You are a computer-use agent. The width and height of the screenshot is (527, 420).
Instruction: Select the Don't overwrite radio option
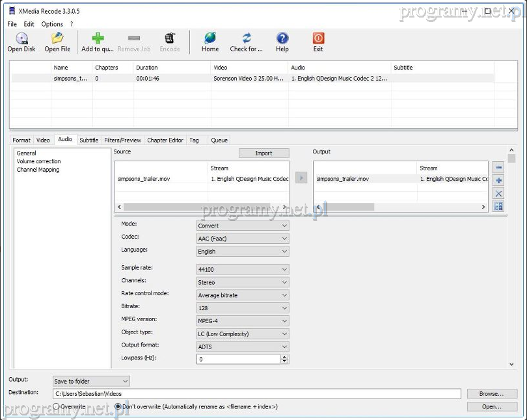pos(118,406)
